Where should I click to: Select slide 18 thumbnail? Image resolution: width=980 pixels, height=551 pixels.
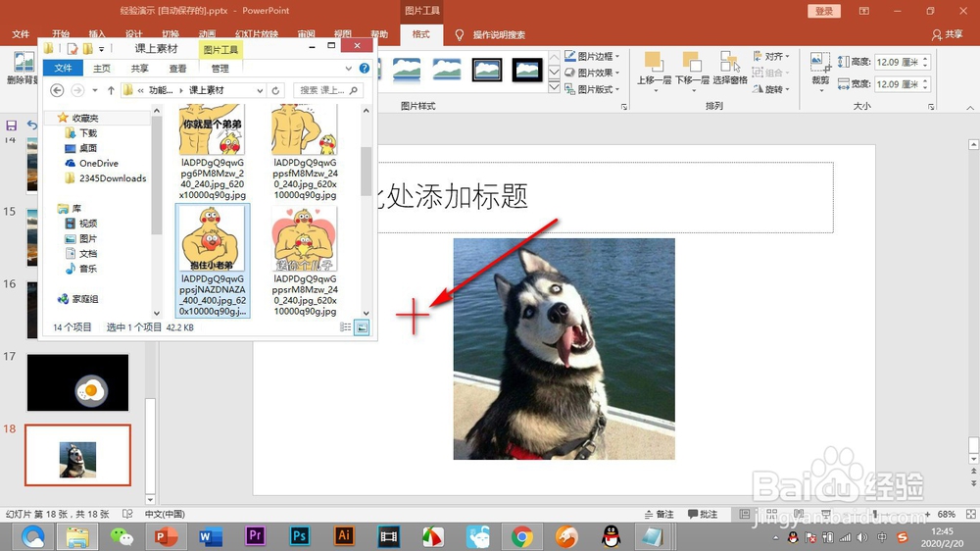pos(77,455)
